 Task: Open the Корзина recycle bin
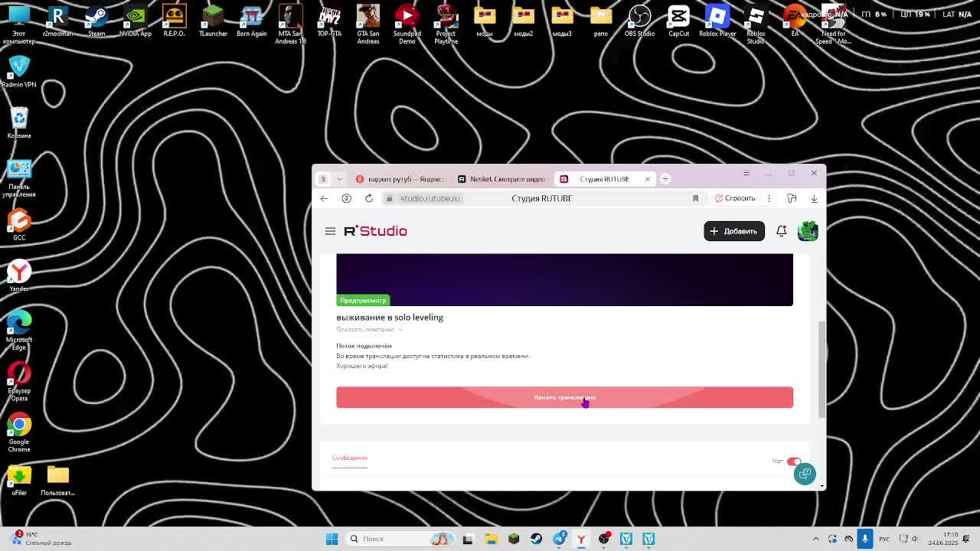pyautogui.click(x=19, y=123)
